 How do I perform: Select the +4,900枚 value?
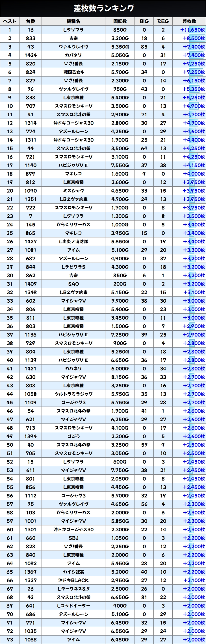(x=194, y=106)
